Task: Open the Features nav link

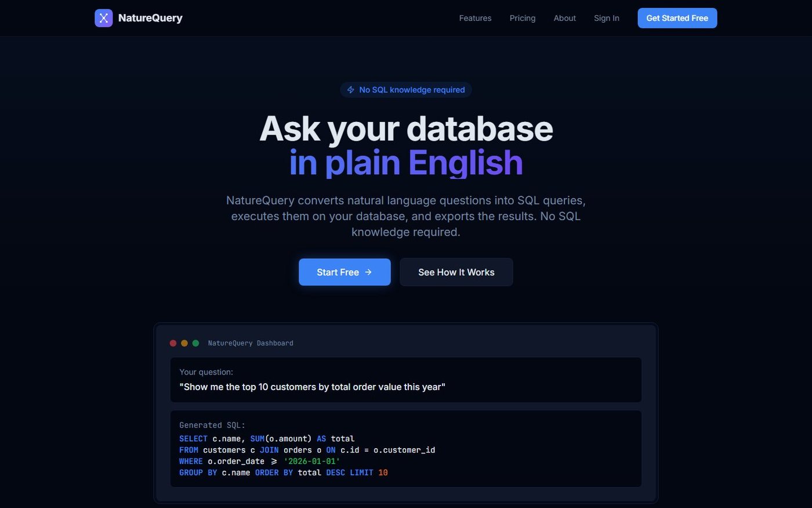Action: [x=475, y=18]
